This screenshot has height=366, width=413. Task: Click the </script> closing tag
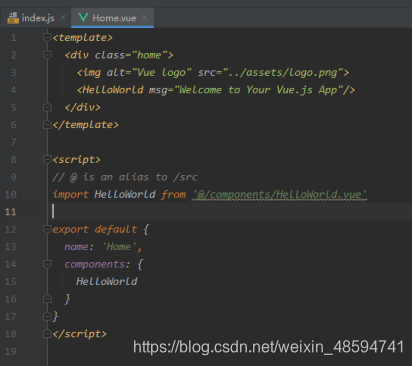(x=80, y=334)
